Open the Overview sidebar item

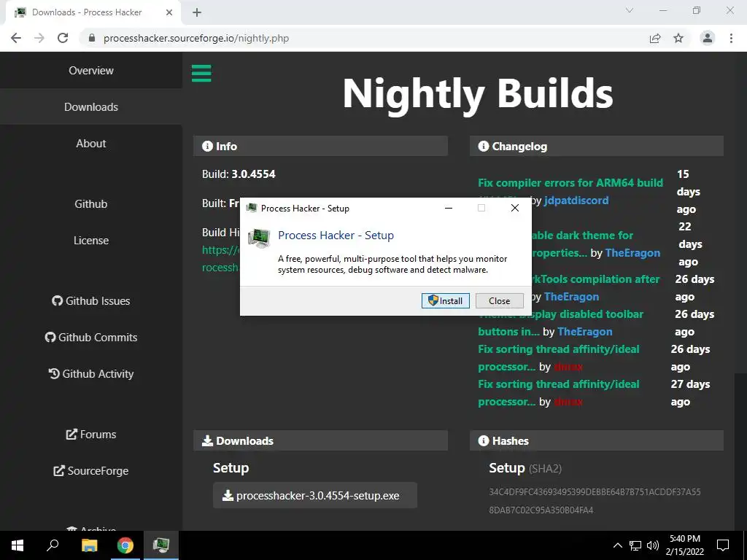[x=91, y=71]
